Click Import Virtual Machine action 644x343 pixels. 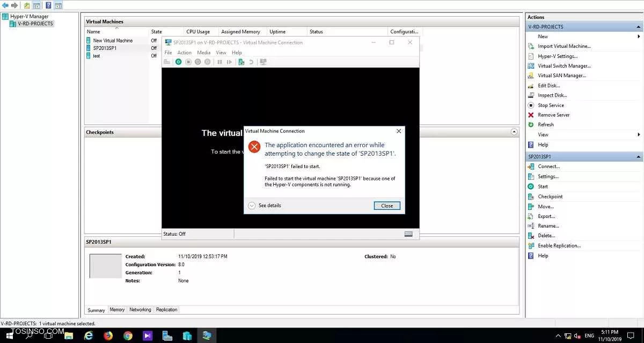click(564, 46)
